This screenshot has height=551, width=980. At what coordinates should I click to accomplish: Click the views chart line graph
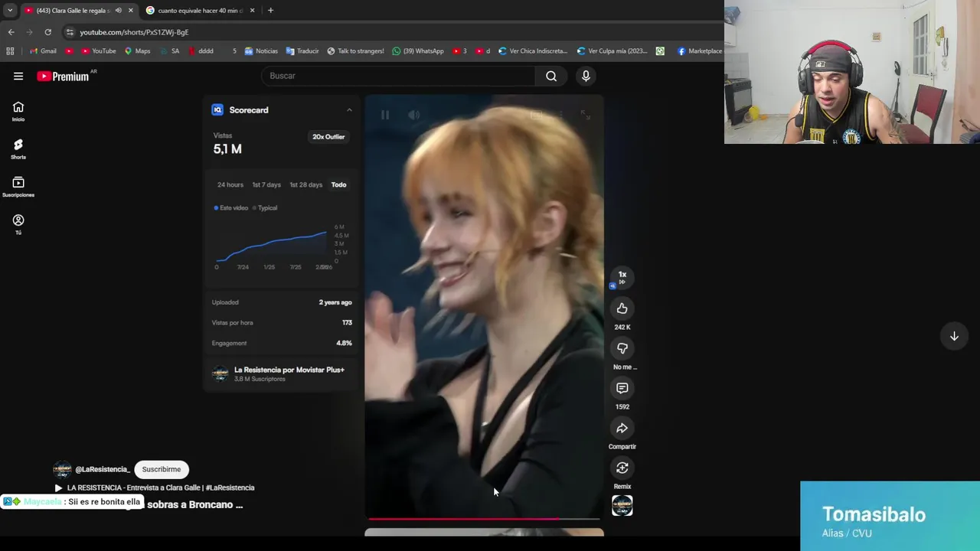(x=271, y=246)
